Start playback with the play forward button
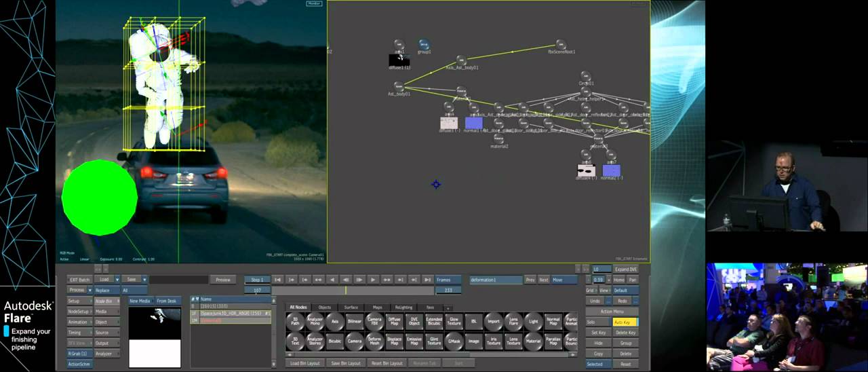This screenshot has width=868, height=372. point(373,280)
